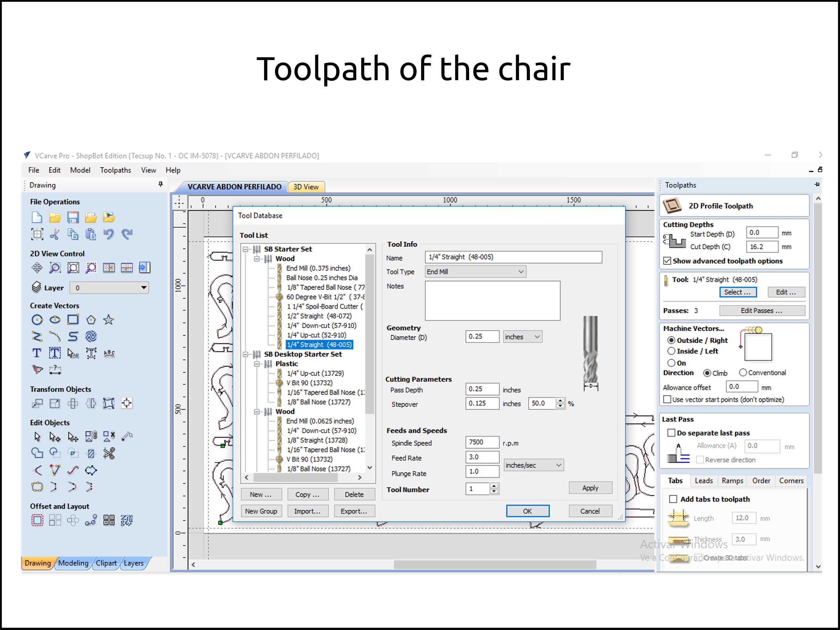Click the Zoom tool in 2D View Control
Image resolution: width=840 pixels, height=630 pixels.
[x=55, y=268]
